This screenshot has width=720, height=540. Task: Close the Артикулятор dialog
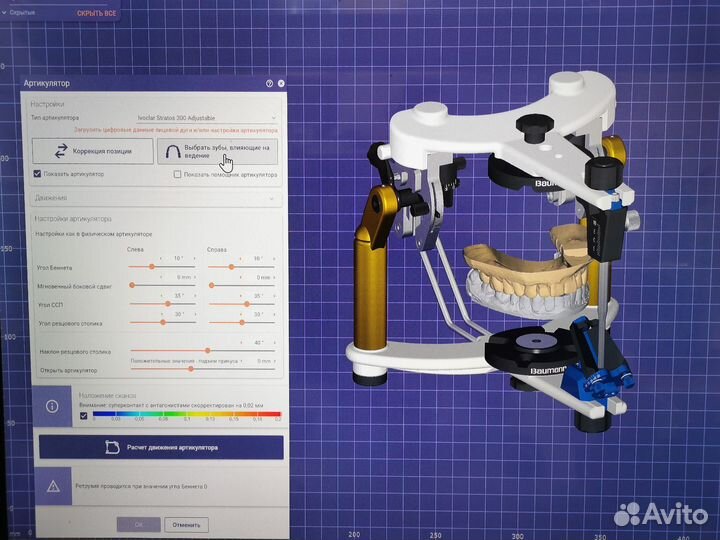pos(281,83)
